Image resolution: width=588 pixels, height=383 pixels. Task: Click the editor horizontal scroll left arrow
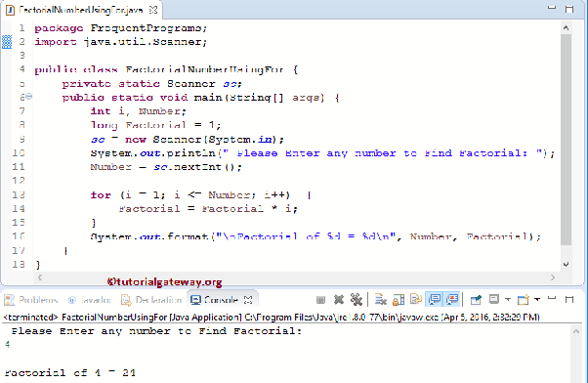[x=40, y=277]
